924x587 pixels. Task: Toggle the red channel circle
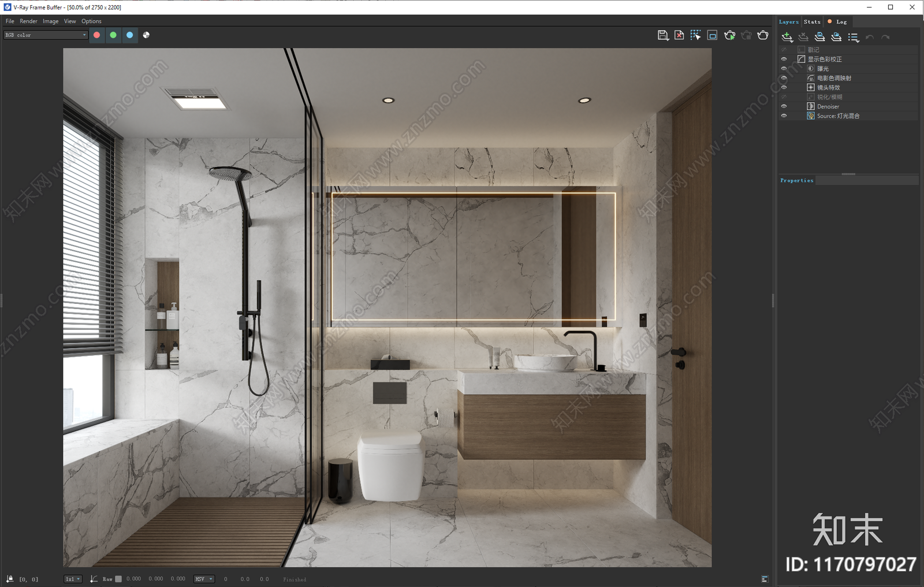(96, 35)
